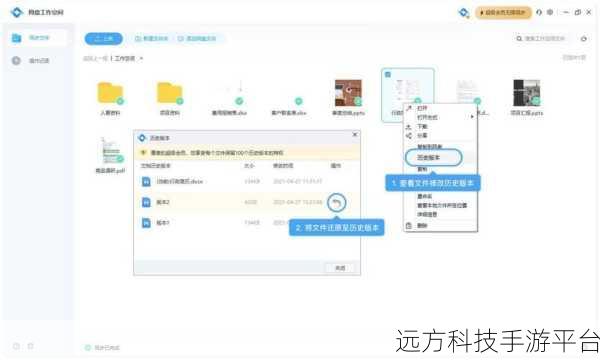This screenshot has height=360, width=600.
Task: Click the blue upload button
Action: [x=103, y=39]
